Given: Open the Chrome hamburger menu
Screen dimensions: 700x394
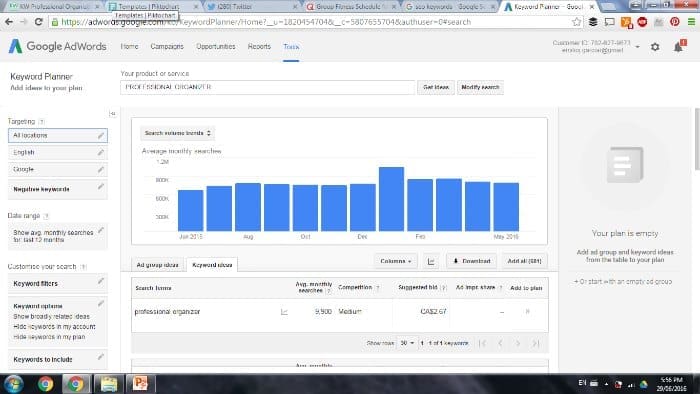Looking at the screenshot, I should pos(692,22).
